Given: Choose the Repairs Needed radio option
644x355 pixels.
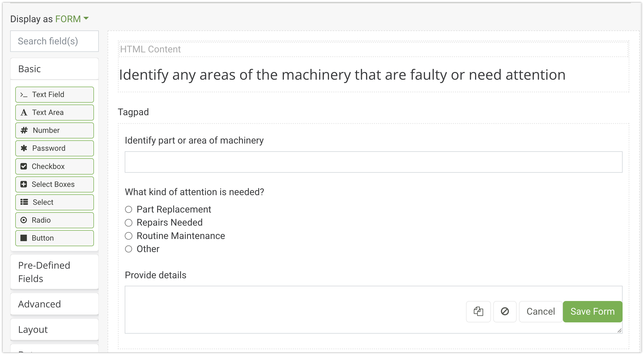Looking at the screenshot, I should [129, 223].
